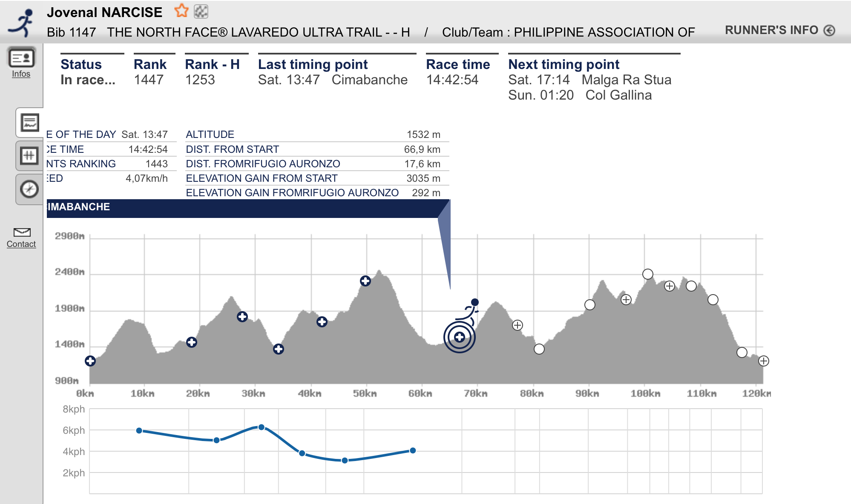The height and width of the screenshot is (504, 851).
Task: Click the Infos link
Action: [x=21, y=74]
